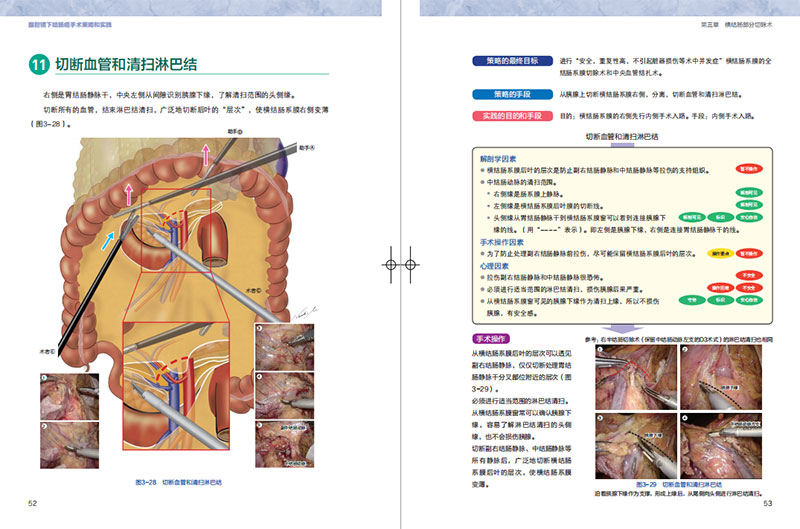This screenshot has width=800, height=529.
Task: Click the line 必须进行适当范围的淋巴结清扫 under 手术操作
Action: tap(520, 401)
